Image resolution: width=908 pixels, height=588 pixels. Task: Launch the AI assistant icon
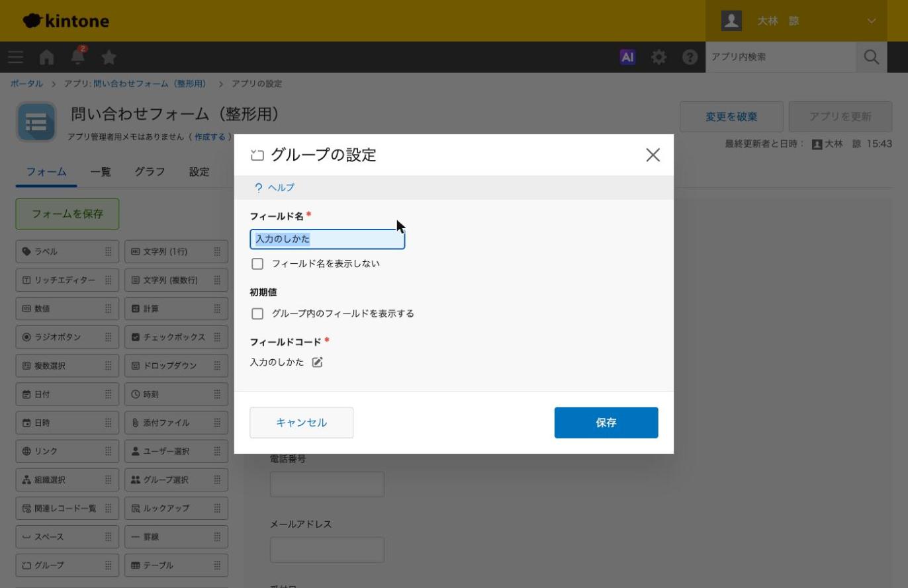pyautogui.click(x=627, y=57)
